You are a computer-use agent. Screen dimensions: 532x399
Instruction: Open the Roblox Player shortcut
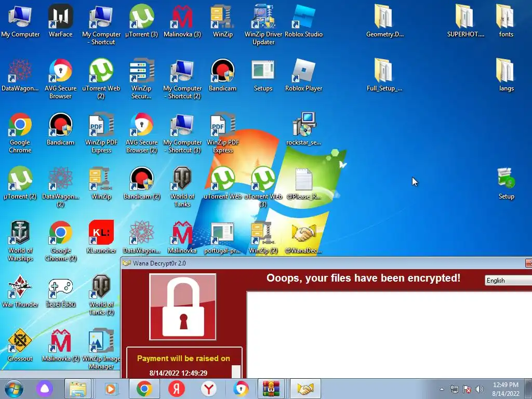303,75
